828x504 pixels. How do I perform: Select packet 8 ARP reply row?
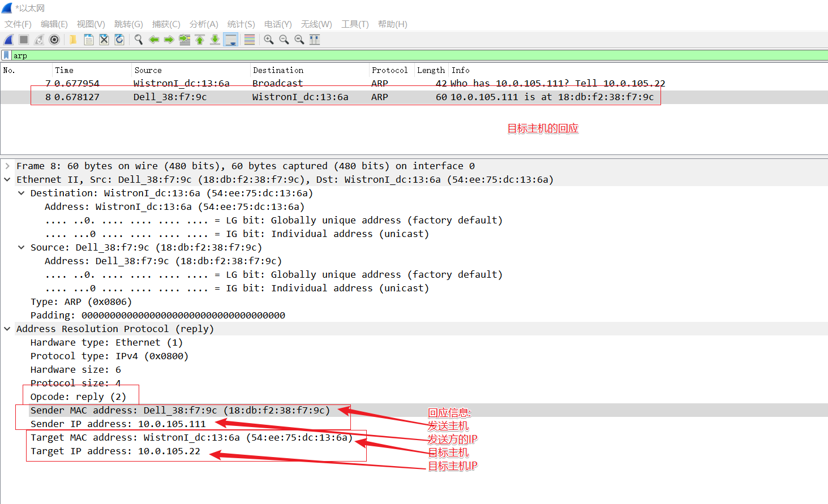414,97
